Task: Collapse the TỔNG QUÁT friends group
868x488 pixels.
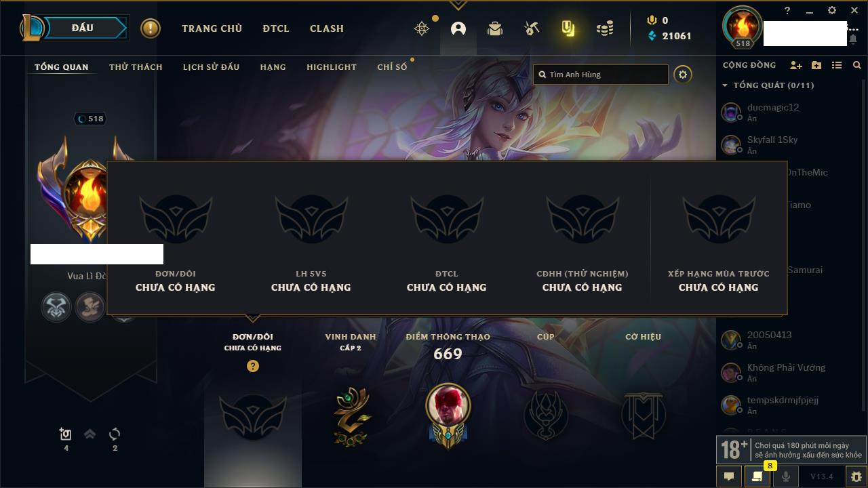Action: pyautogui.click(x=725, y=85)
